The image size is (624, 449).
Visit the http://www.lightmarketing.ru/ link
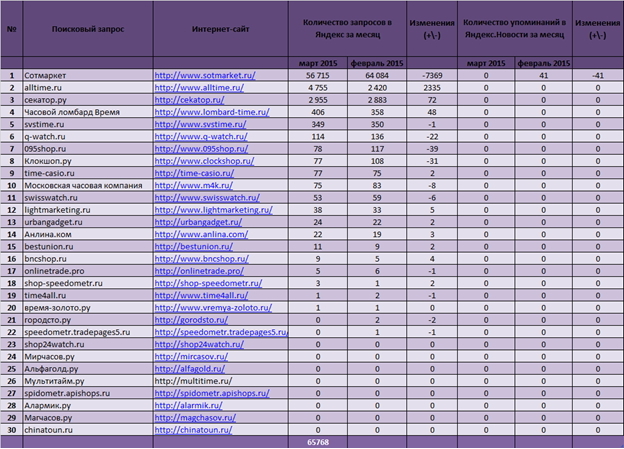(213, 210)
